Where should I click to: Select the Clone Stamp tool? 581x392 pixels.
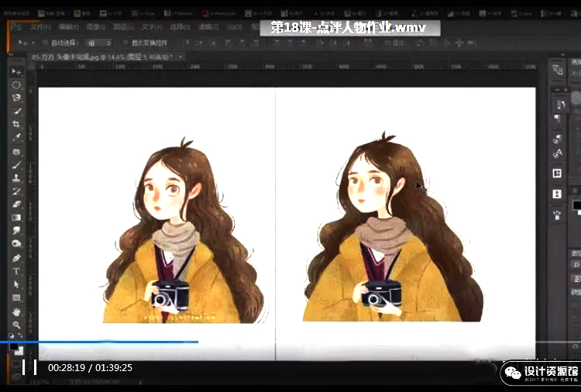point(16,177)
